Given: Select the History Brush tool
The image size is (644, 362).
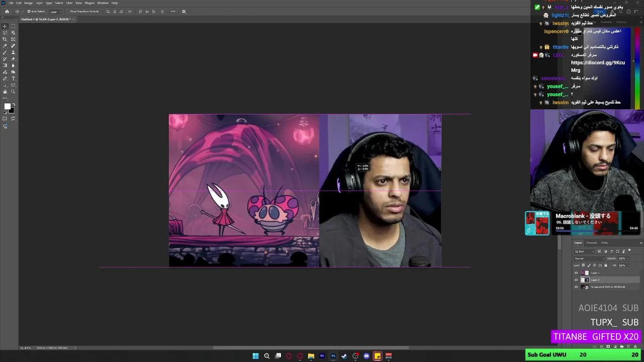Looking at the screenshot, I should (x=5, y=59).
